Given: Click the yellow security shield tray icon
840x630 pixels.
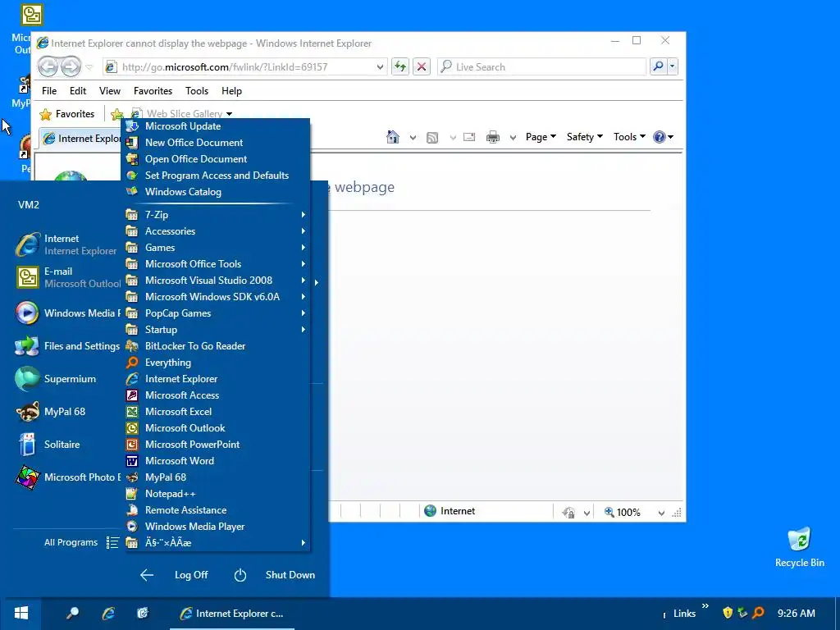Looking at the screenshot, I should [728, 613].
